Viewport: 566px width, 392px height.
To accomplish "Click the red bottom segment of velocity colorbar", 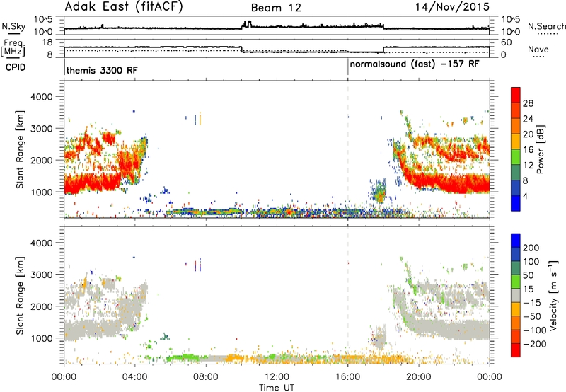I will (516, 350).
